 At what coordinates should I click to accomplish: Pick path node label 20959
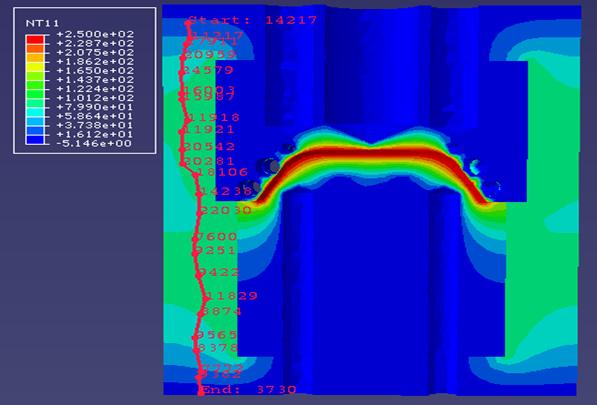tap(210, 54)
